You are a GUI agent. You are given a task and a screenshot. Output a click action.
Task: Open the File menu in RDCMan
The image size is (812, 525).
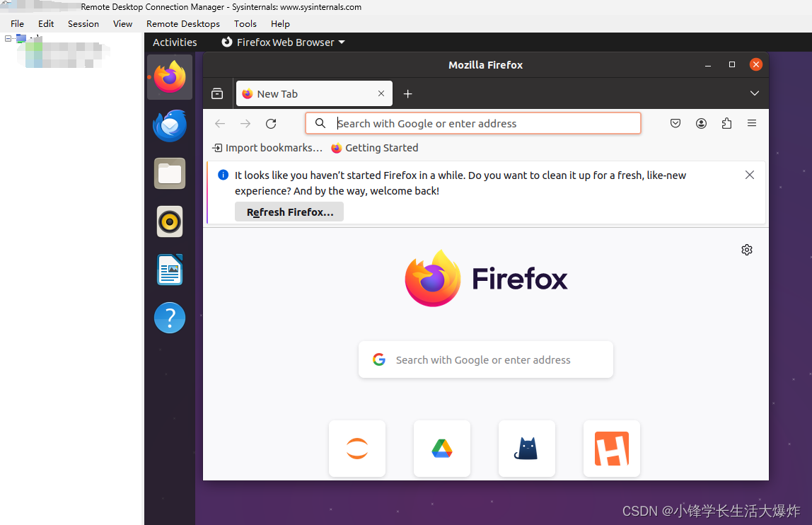click(17, 24)
